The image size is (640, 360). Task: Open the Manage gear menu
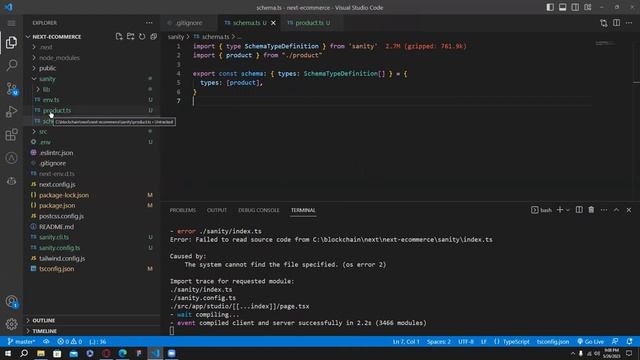point(11,324)
